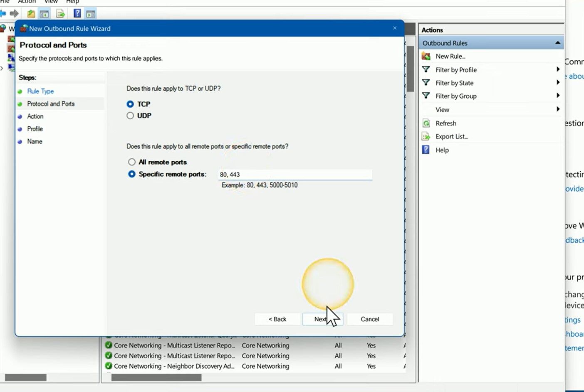Open the Action menu
Viewport: 584px width, 392px height.
[27, 2]
